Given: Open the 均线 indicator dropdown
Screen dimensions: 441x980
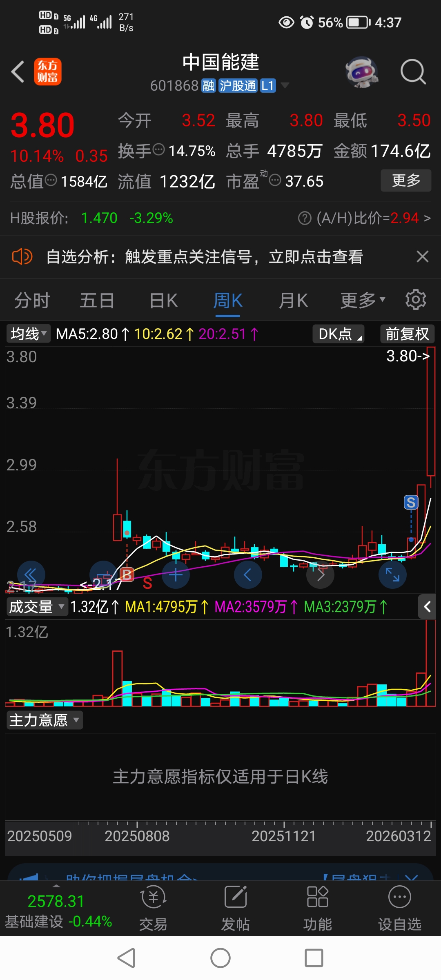Looking at the screenshot, I should tap(28, 334).
